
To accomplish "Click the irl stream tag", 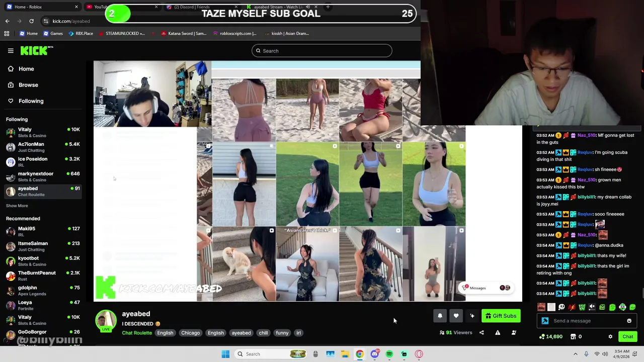I will point(298,333).
